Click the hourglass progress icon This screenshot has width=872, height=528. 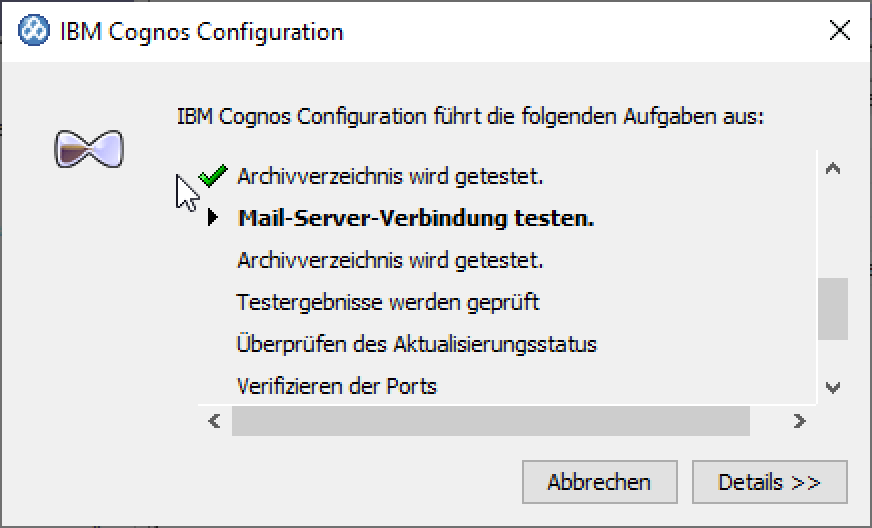coord(88,149)
